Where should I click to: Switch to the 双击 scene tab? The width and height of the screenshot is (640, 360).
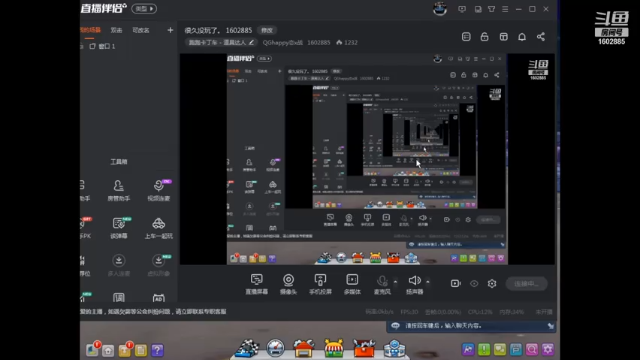tap(116, 30)
